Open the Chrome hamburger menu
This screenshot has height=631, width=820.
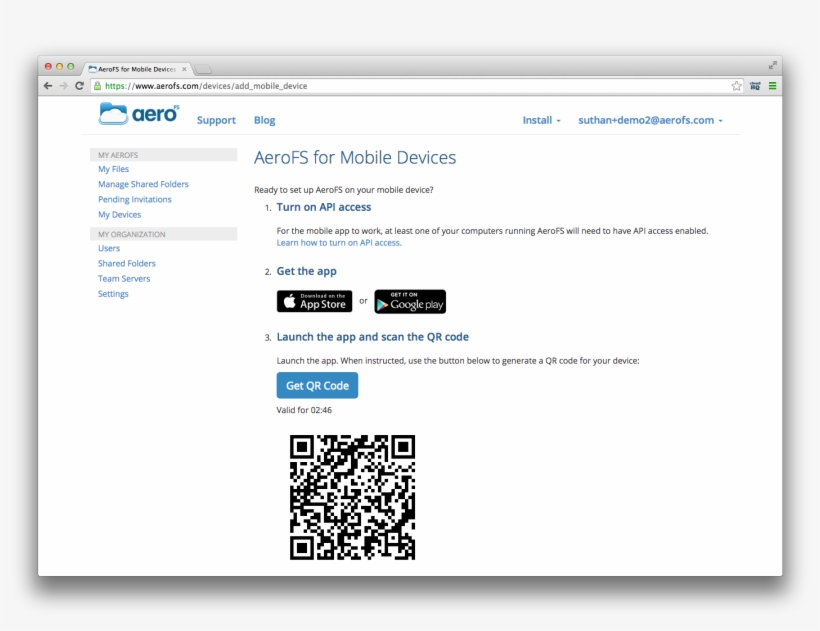(772, 86)
